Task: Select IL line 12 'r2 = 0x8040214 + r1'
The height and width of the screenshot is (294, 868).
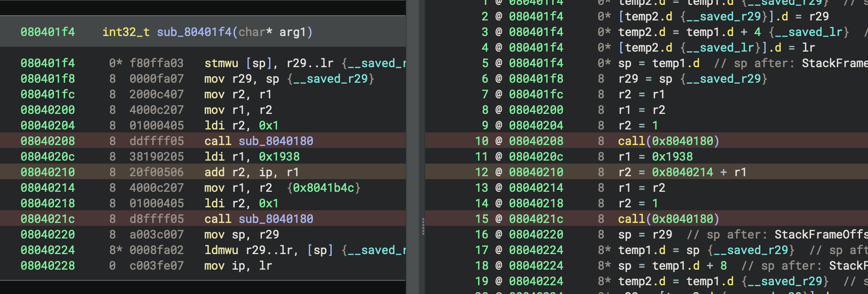Action: (x=683, y=172)
